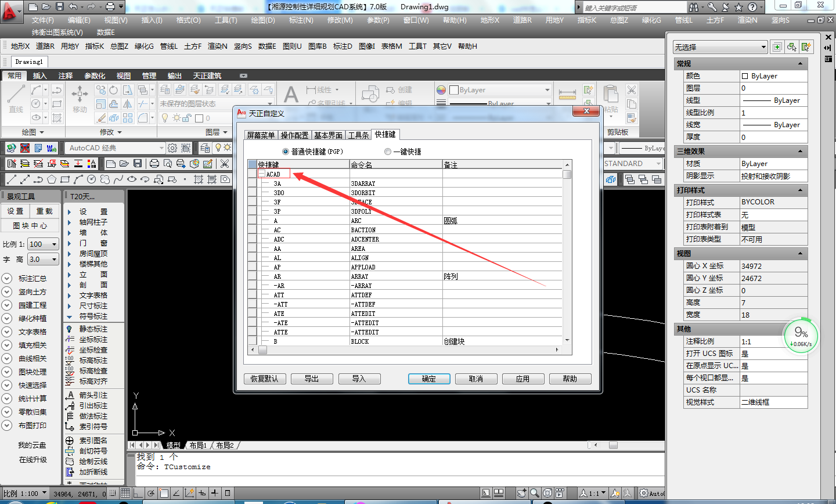Image resolution: width=836 pixels, height=504 pixels.
Task: Click the 导出 button
Action: 312,379
